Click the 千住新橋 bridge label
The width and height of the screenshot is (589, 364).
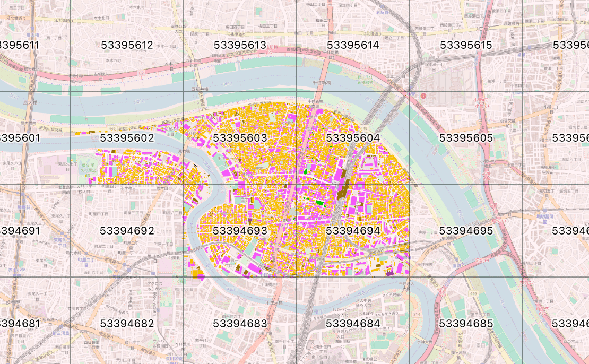point(322,83)
